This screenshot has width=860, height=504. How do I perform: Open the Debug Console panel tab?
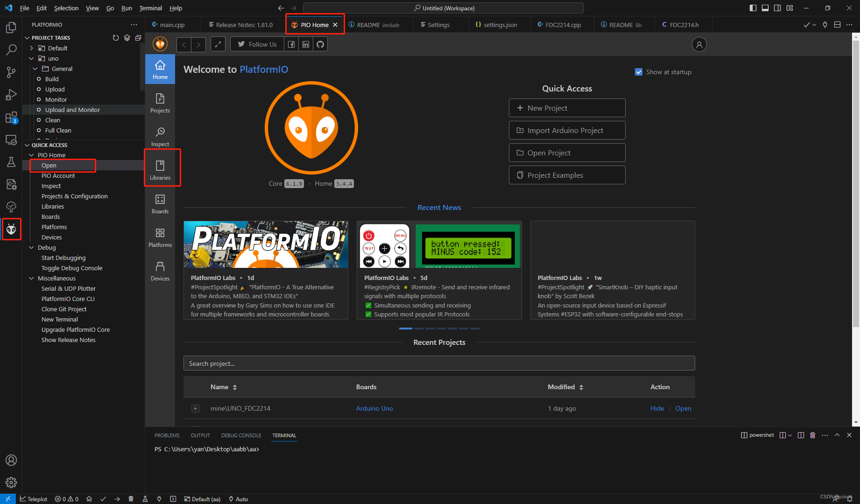[x=241, y=435]
